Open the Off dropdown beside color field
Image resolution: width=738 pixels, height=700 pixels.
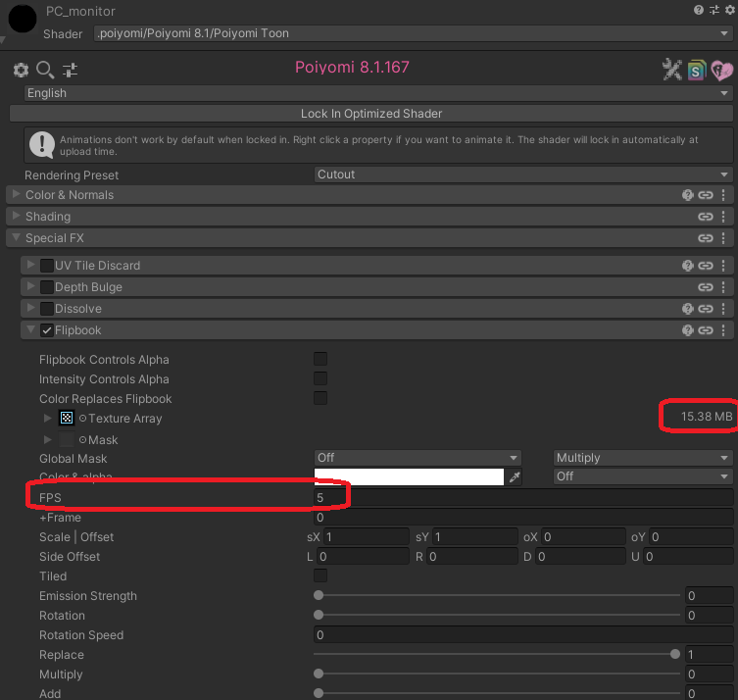643,476
